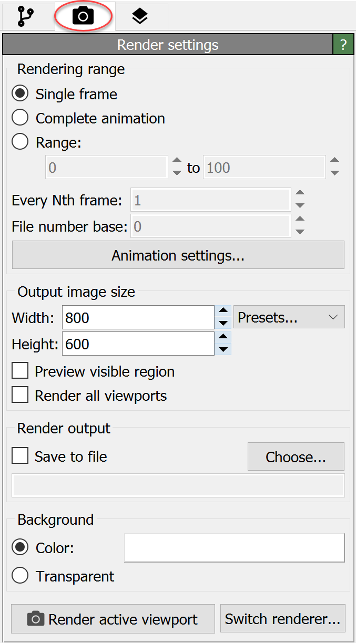Select Complete animation radio option
The height and width of the screenshot is (644, 356).
(20, 118)
